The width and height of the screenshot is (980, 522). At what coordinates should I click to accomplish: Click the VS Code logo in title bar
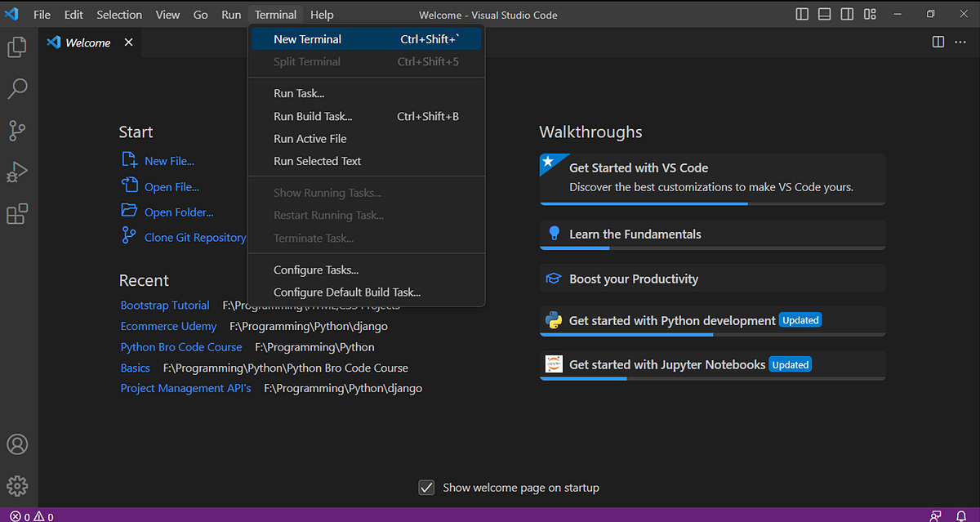[x=12, y=15]
